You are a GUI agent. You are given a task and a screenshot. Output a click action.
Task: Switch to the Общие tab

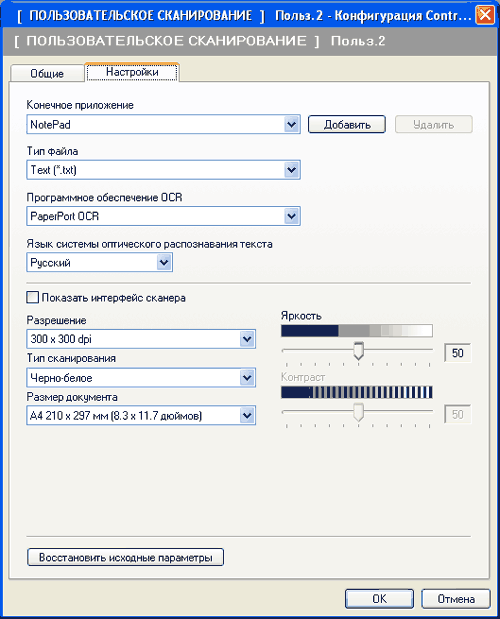[47, 73]
